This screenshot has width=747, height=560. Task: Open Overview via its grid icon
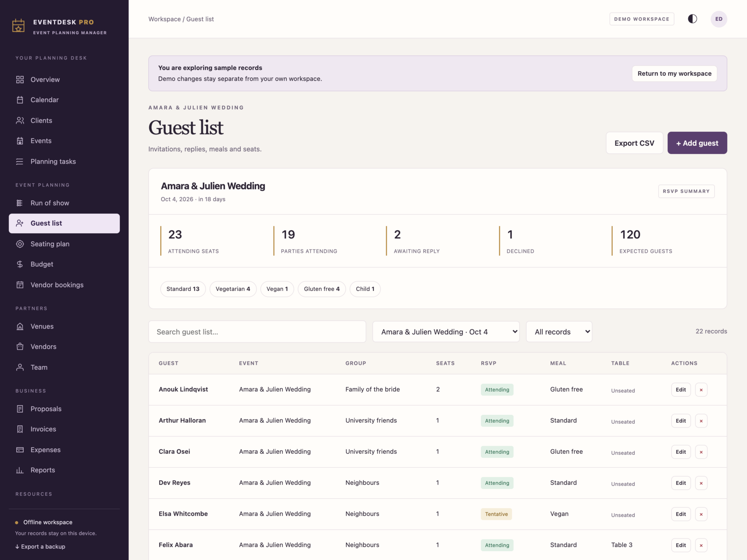pyautogui.click(x=20, y=80)
